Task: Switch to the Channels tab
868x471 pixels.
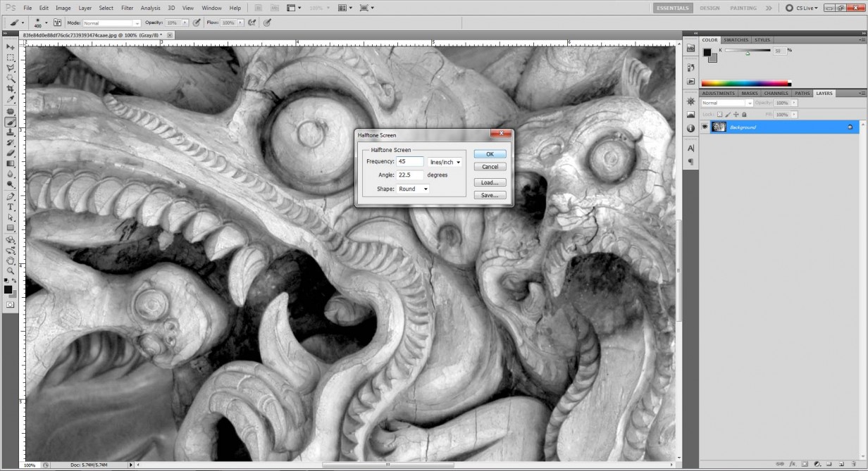Action: [x=776, y=93]
